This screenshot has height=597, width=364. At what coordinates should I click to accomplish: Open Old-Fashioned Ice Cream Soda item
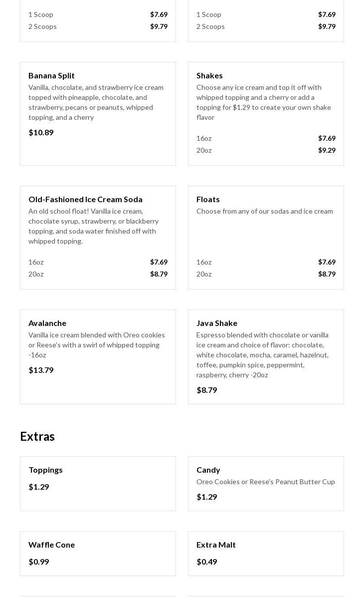coord(85,199)
